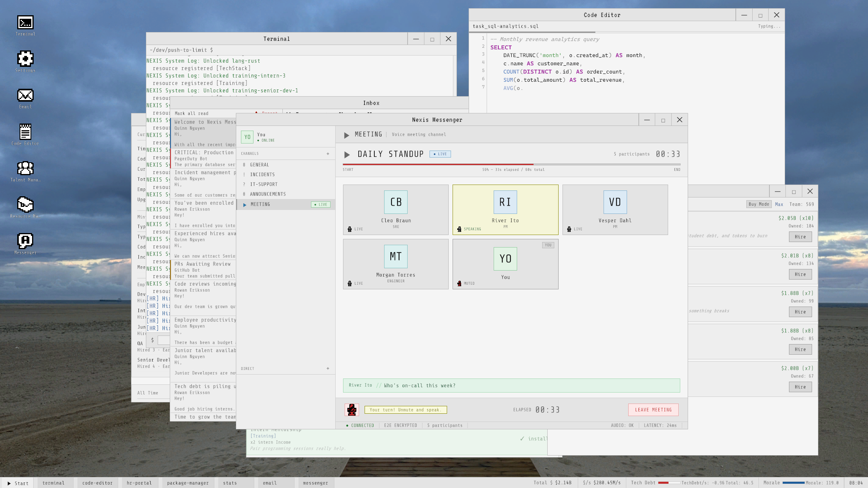Open the Start menu
The width and height of the screenshot is (868, 488).
tap(18, 483)
